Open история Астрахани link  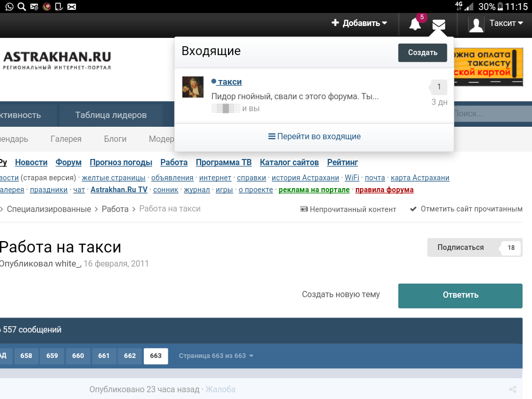point(305,178)
